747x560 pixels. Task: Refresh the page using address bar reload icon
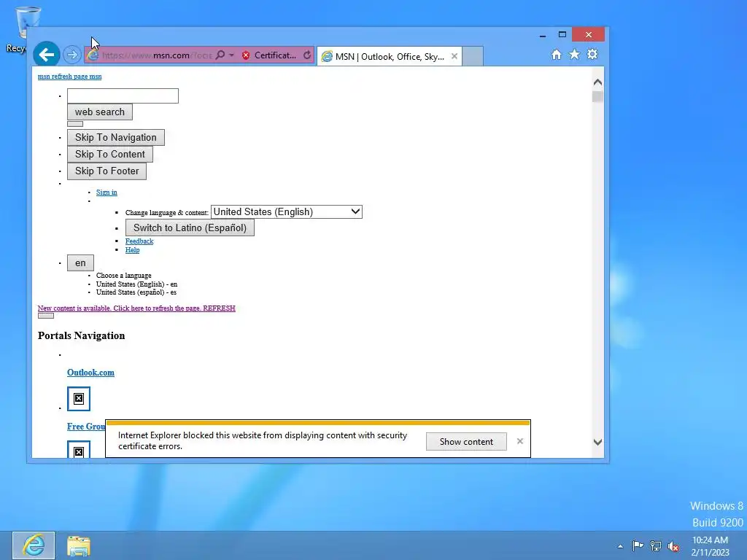pyautogui.click(x=307, y=55)
